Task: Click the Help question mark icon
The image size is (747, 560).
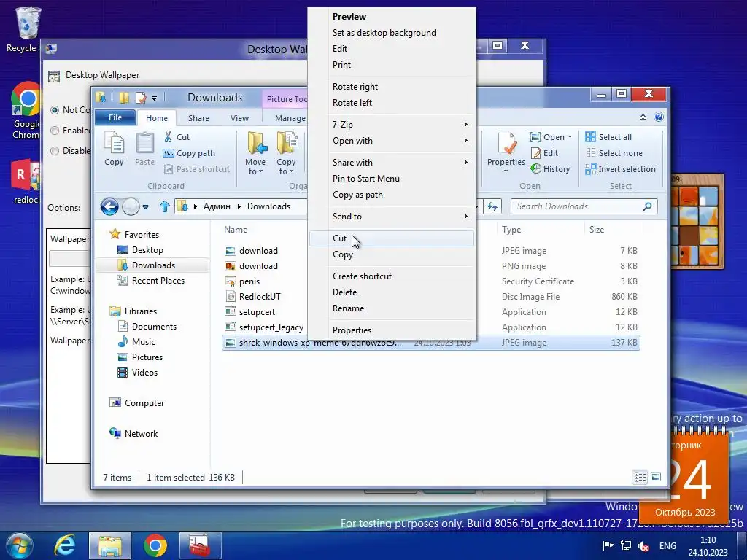Action: pyautogui.click(x=659, y=117)
